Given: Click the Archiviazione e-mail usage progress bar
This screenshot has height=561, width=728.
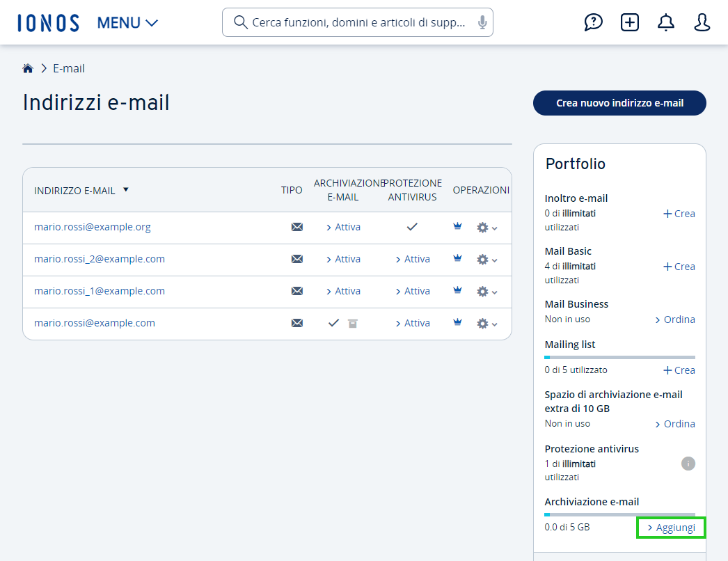Looking at the screenshot, I should (620, 514).
